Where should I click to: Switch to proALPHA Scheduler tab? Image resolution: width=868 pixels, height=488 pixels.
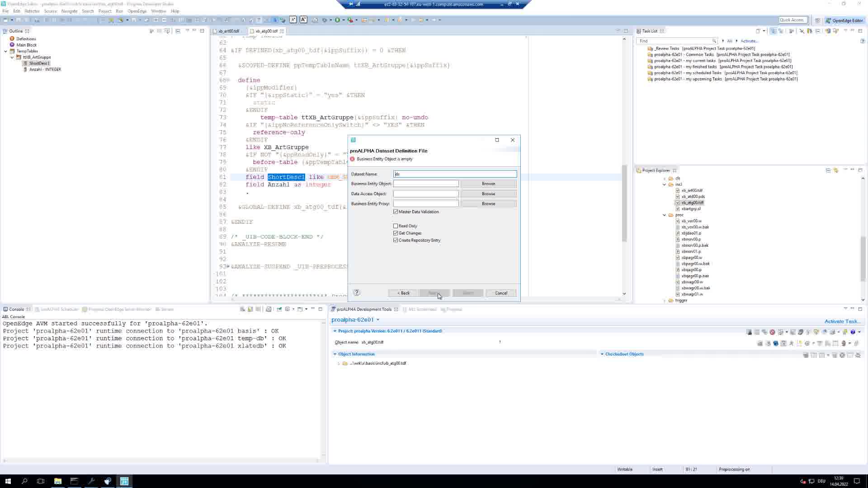60,310
